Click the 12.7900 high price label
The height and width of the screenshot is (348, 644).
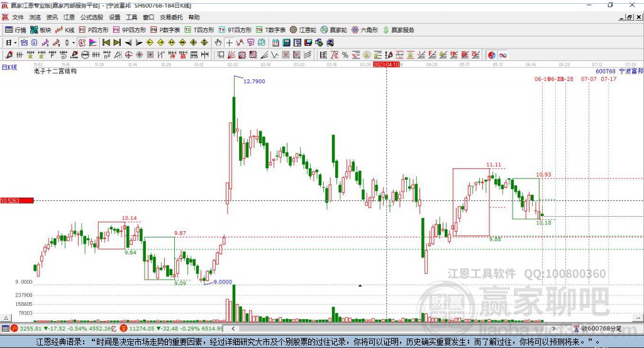(x=254, y=81)
